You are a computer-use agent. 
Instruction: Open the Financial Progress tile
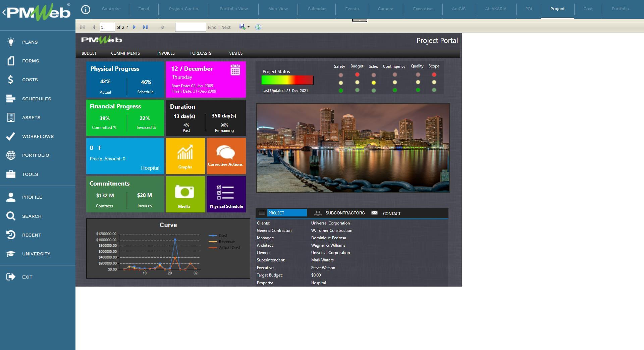(x=125, y=118)
